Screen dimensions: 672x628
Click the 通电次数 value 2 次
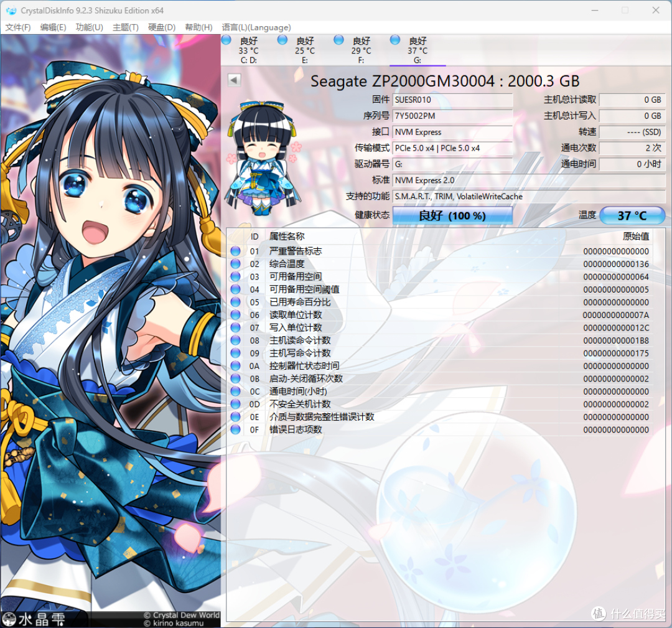632,148
